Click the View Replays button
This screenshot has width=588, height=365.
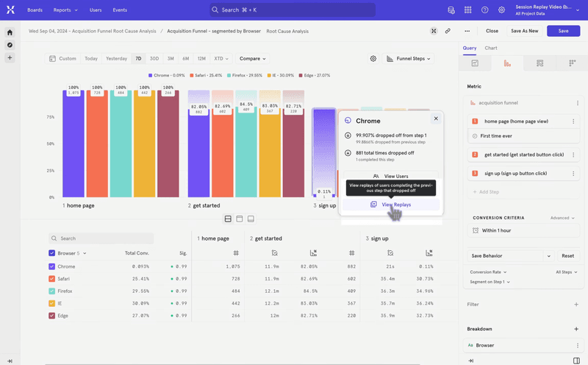(391, 205)
